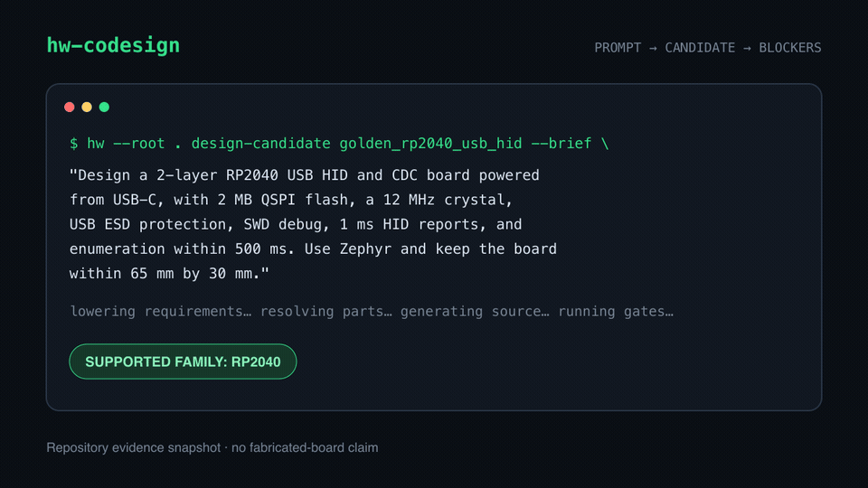
Task: Click the line "from USB-C, with 2 MB QSPI flash"
Action: (291, 200)
